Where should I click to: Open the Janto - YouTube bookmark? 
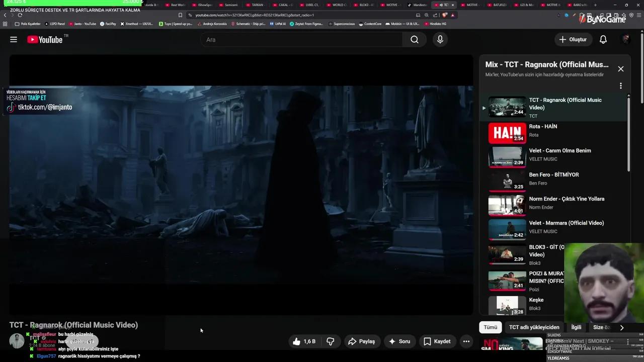82,24
